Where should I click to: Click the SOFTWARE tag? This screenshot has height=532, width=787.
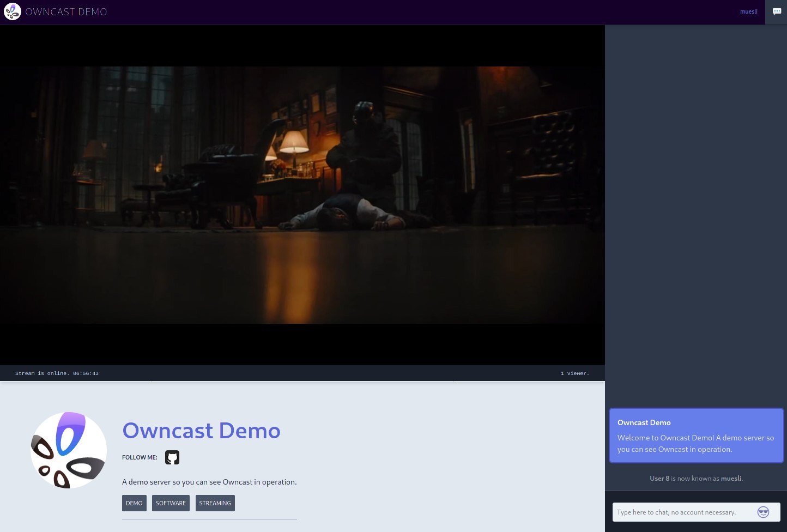(171, 503)
